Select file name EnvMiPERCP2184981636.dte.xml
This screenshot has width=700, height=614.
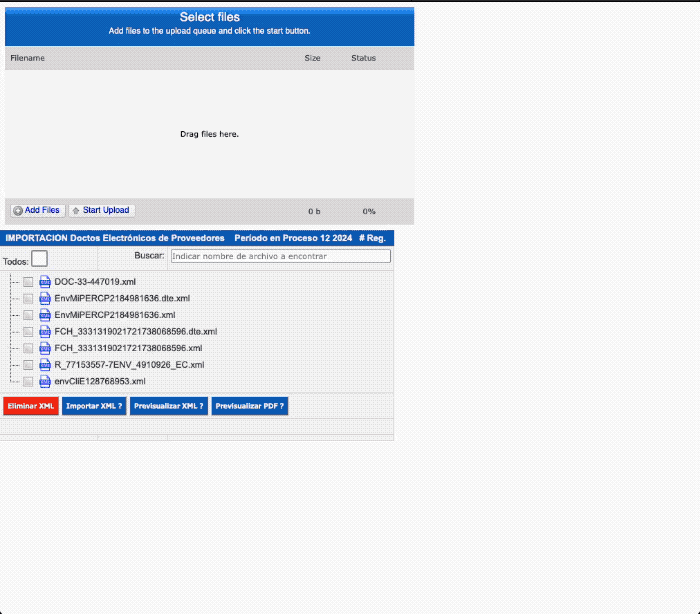tap(122, 298)
